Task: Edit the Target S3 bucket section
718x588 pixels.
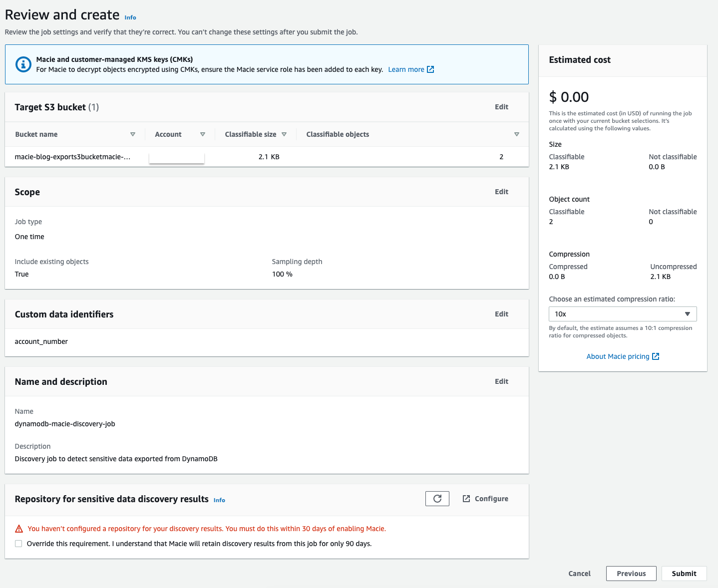Action: (x=501, y=106)
